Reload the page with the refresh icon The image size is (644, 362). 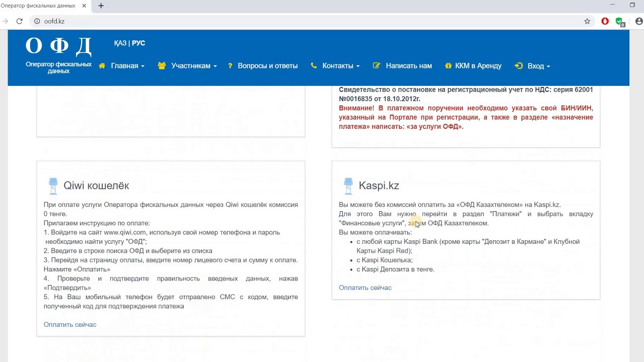20,21
